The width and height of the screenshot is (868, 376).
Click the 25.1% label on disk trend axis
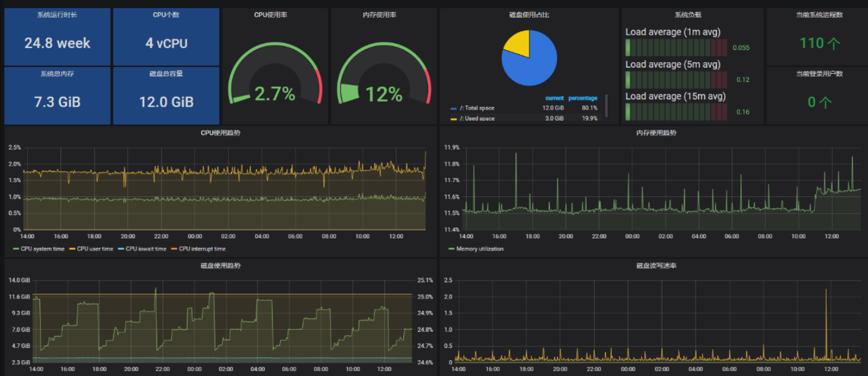click(x=425, y=280)
